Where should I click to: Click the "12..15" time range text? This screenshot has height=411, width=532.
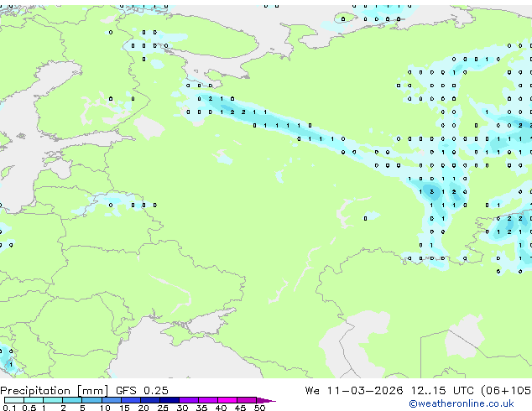(428, 390)
